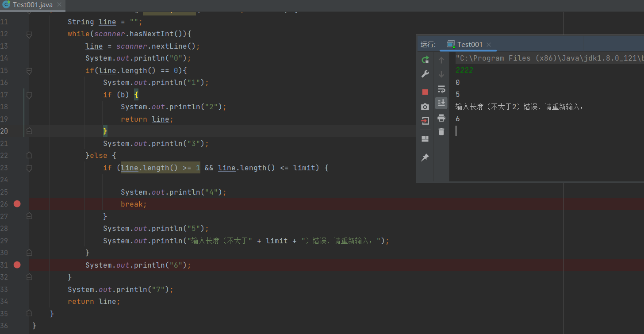The height and width of the screenshot is (334, 644).
Task: Click System.out.println("3") in the editor
Action: 156,143
